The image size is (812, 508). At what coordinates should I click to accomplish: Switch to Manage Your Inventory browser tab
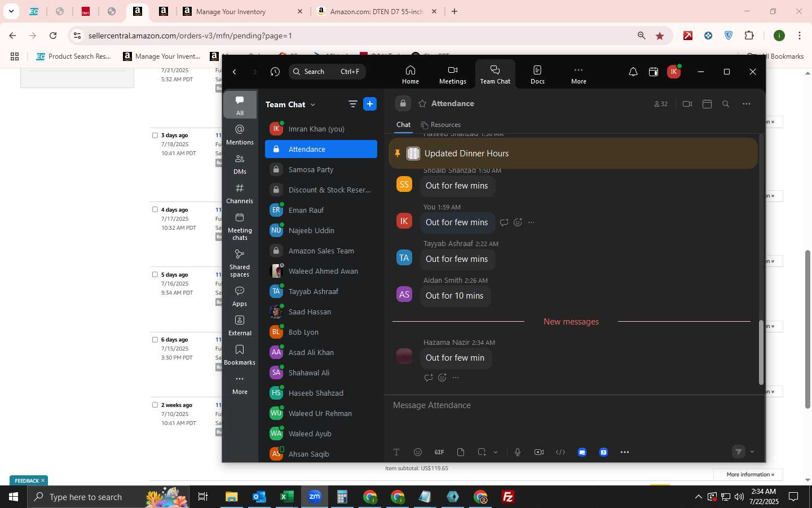242,11
